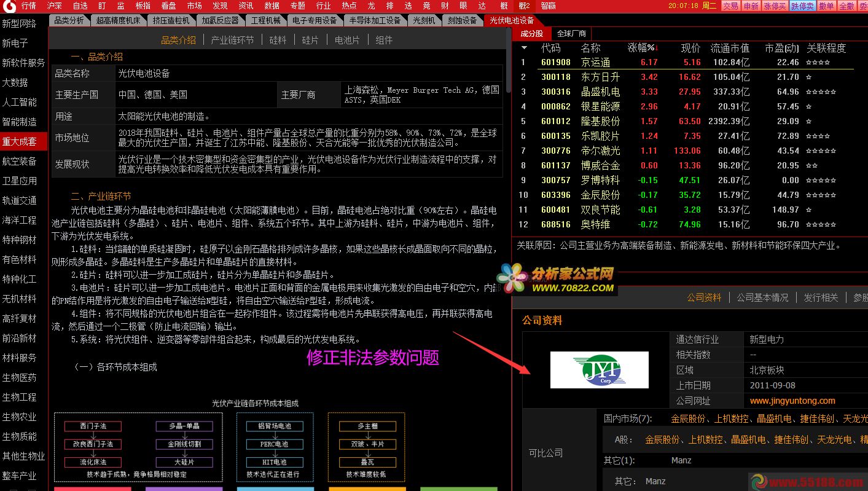Open the www.jingyuntong.com website link
The height and width of the screenshot is (491, 868).
[792, 401]
